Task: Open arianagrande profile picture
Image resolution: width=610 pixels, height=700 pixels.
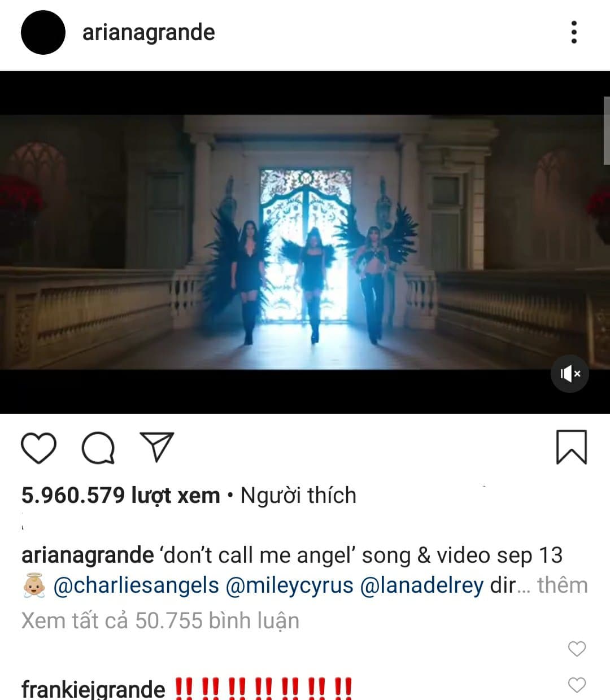Action: pos(43,32)
